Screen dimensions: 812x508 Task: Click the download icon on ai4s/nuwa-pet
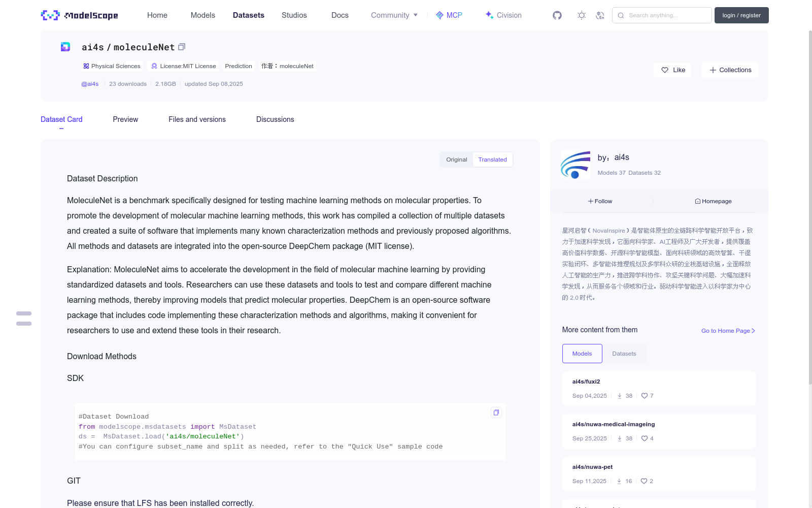[x=619, y=481]
